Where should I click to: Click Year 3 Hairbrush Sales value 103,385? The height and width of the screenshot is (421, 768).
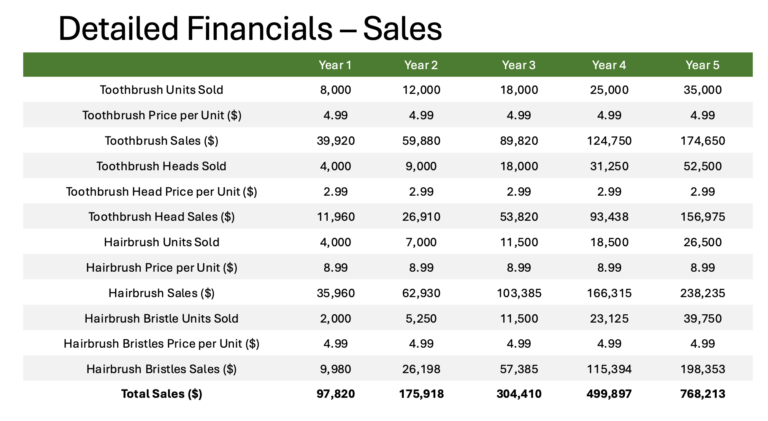point(519,293)
